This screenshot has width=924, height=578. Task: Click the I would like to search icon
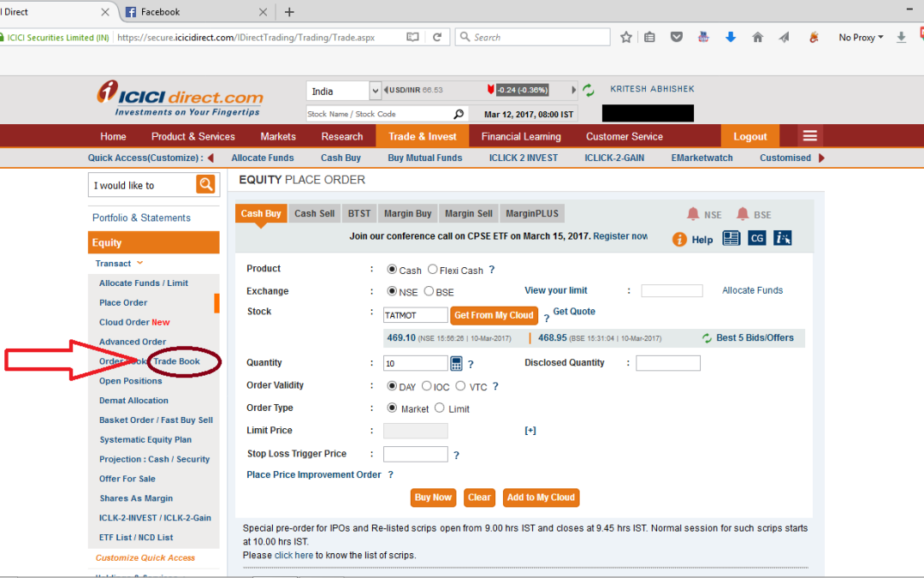point(205,185)
